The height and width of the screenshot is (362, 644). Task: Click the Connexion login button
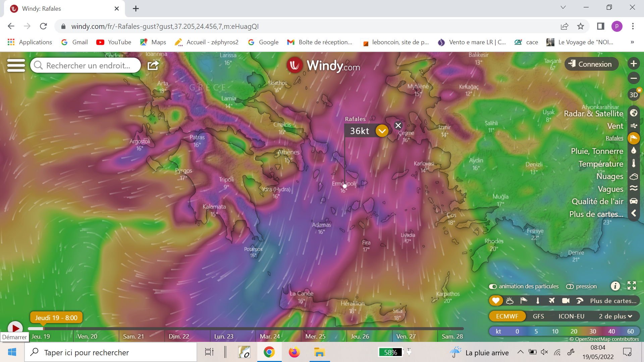pos(591,64)
